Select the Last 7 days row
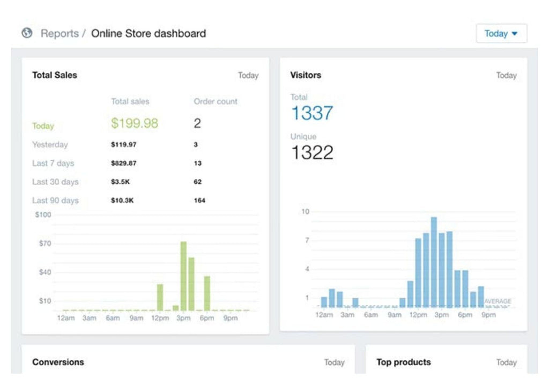The height and width of the screenshot is (392, 549). click(x=53, y=164)
